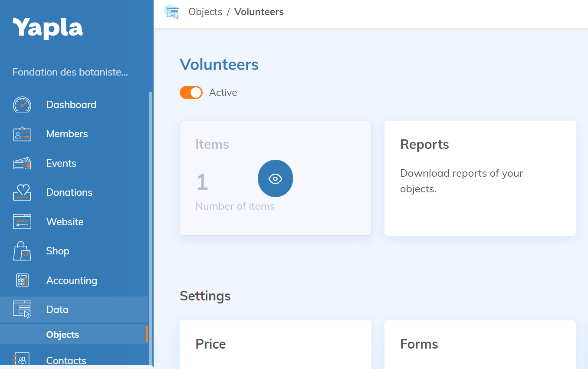Click the Dashboard speedometer icon
The image size is (588, 369).
22,105
